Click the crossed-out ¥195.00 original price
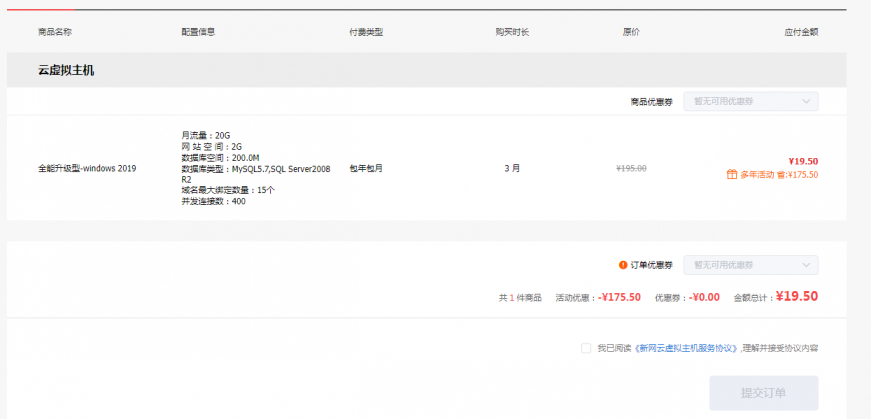 point(631,168)
